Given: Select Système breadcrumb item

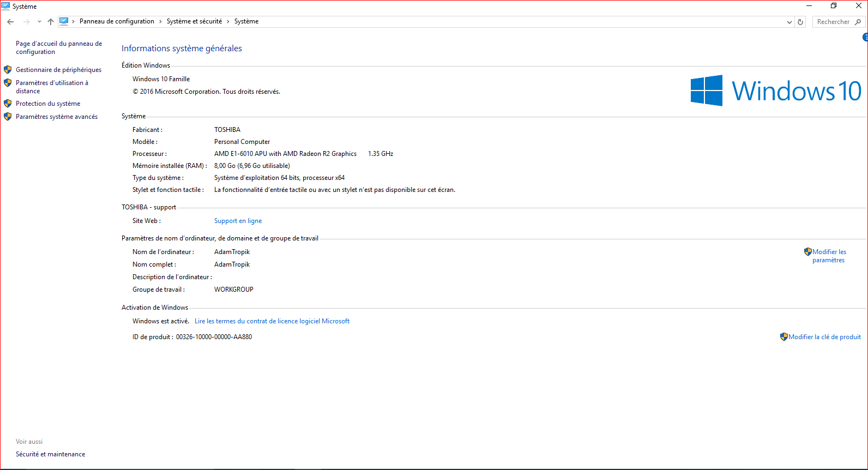Looking at the screenshot, I should [246, 21].
